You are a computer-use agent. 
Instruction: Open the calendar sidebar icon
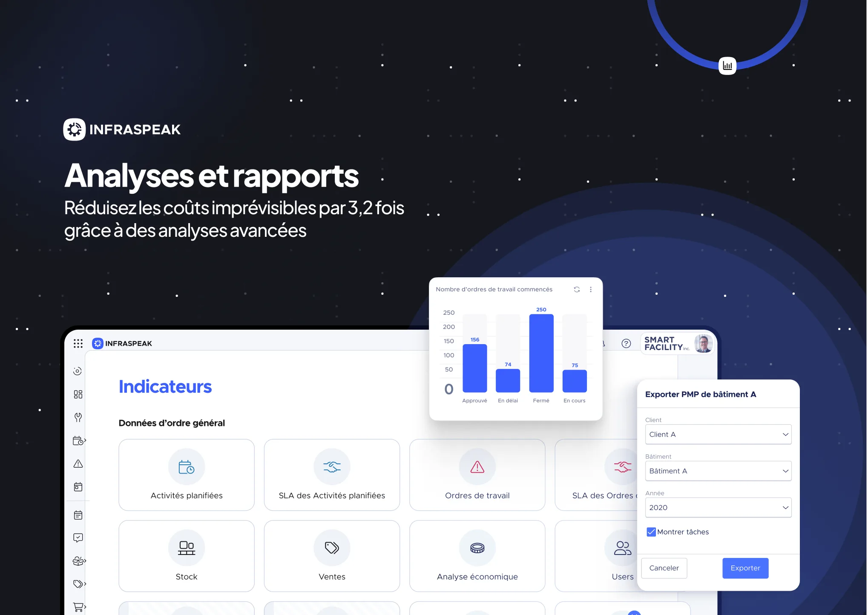tap(78, 487)
